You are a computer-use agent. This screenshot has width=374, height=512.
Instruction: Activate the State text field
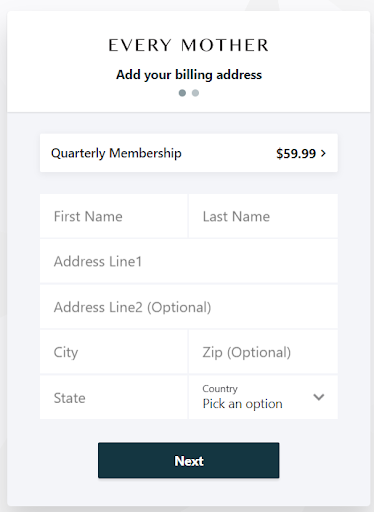pyautogui.click(x=113, y=397)
